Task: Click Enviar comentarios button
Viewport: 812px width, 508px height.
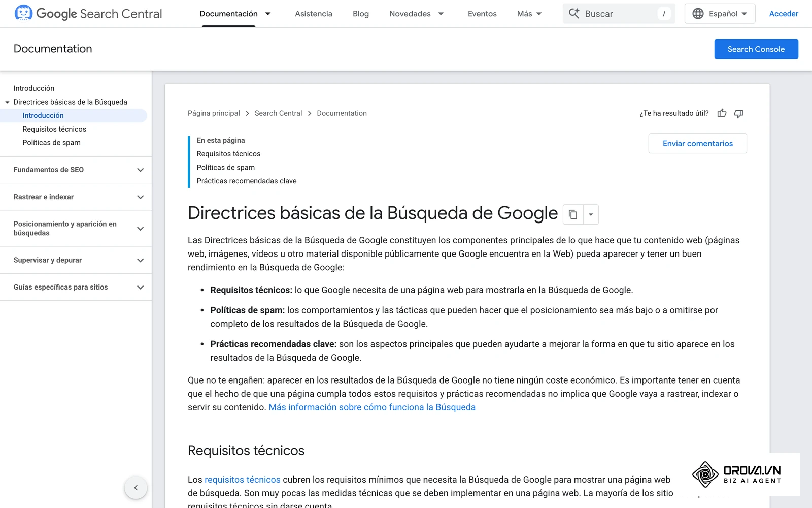Action: click(x=698, y=144)
